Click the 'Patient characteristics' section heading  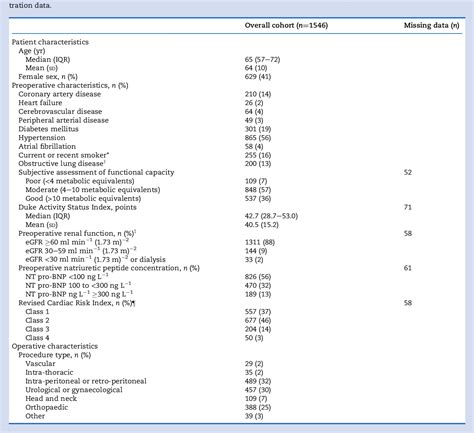click(x=50, y=42)
